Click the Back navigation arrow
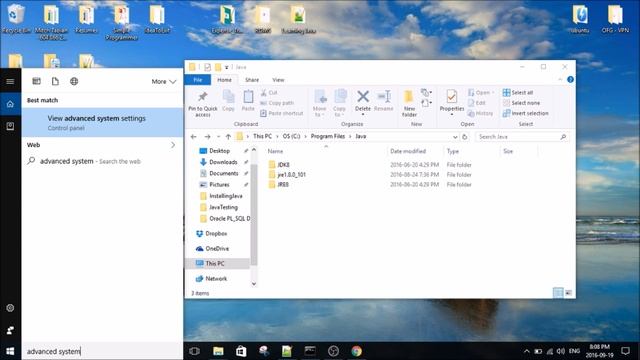This screenshot has width=640, height=360. [x=193, y=137]
